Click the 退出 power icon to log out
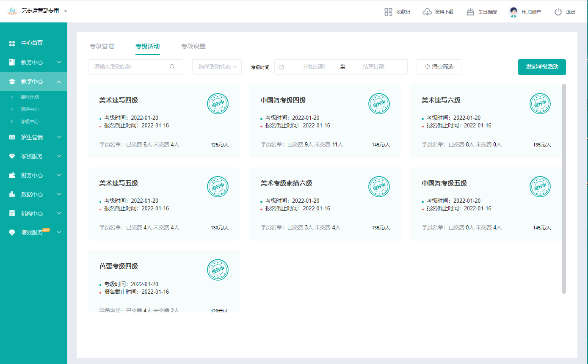The image size is (588, 364). click(558, 11)
